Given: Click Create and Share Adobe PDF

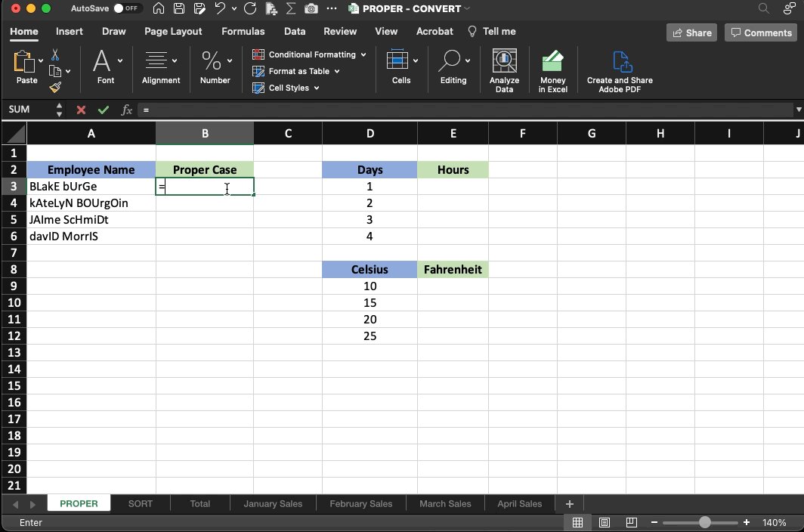Looking at the screenshot, I should (x=620, y=71).
